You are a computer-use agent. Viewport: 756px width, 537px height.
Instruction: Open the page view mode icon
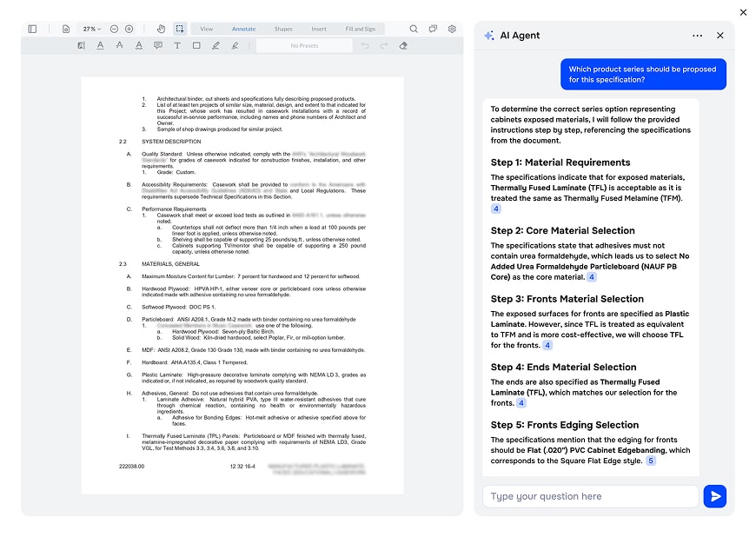(x=66, y=29)
